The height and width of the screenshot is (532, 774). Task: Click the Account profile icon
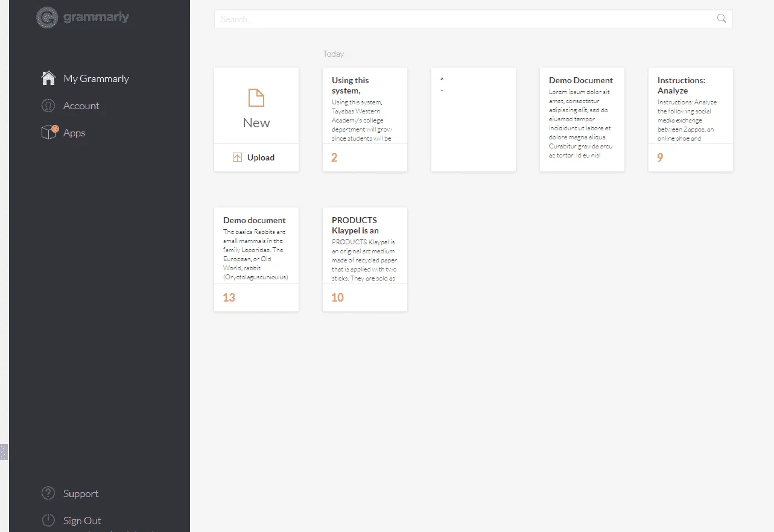(48, 106)
